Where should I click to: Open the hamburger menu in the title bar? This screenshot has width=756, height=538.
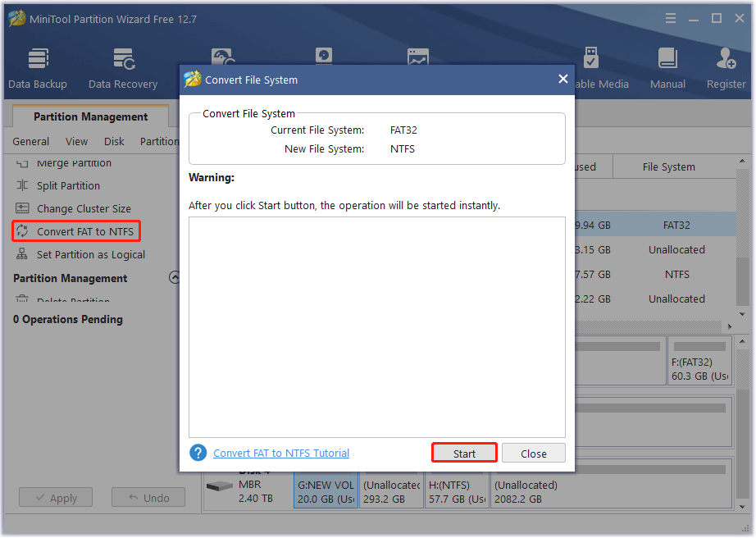(x=670, y=18)
